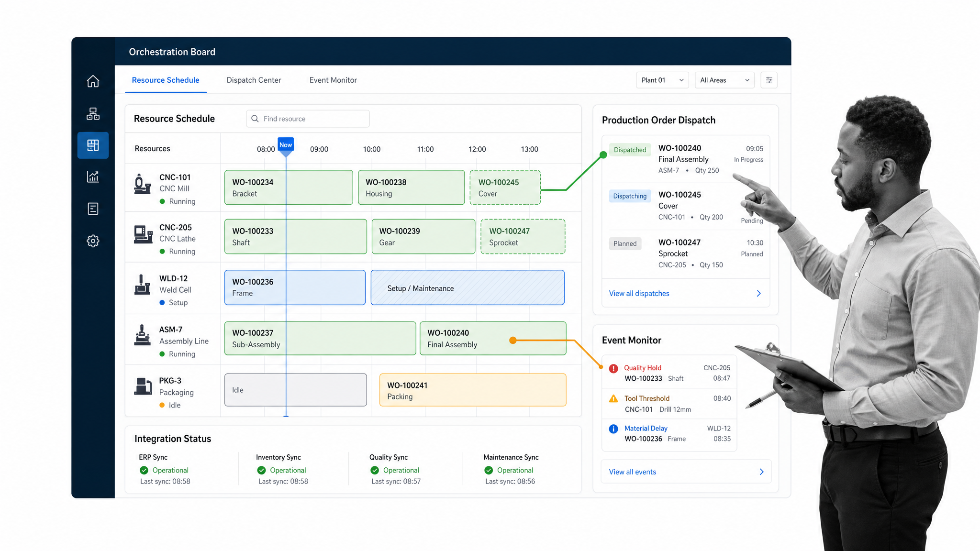Select WO-100239 Gear schedule block
The image size is (980, 551).
[x=423, y=236]
